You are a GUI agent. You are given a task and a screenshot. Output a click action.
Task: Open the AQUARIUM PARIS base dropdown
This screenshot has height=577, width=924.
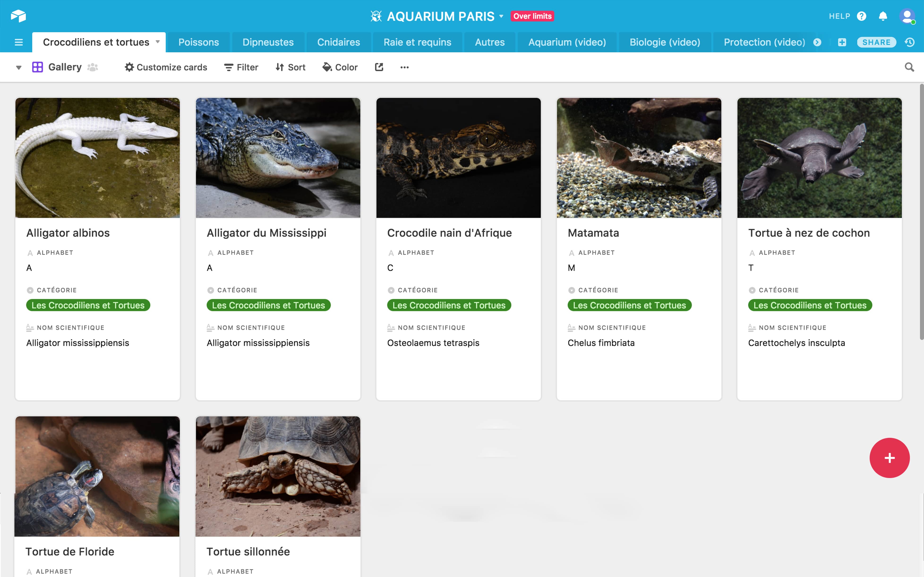(501, 17)
